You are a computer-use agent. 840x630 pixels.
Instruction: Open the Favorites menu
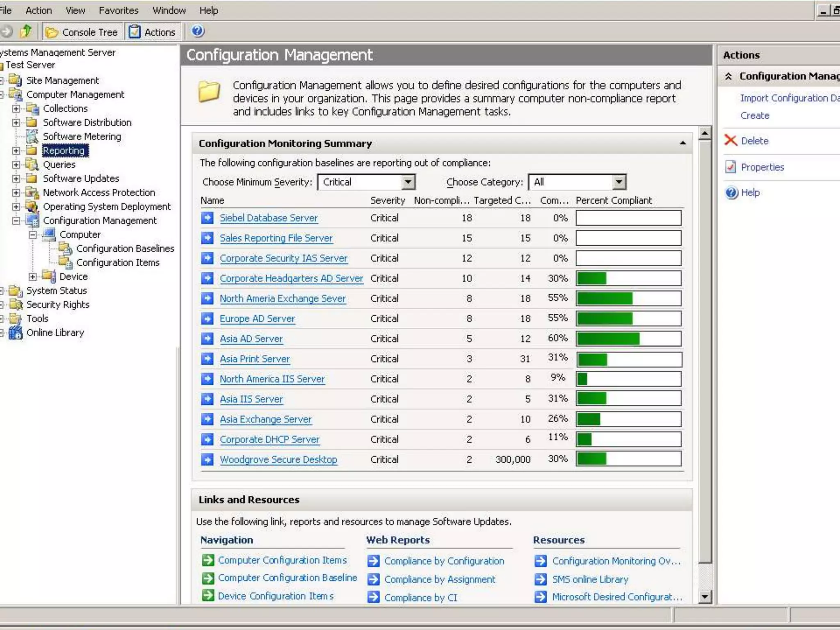pos(119,11)
